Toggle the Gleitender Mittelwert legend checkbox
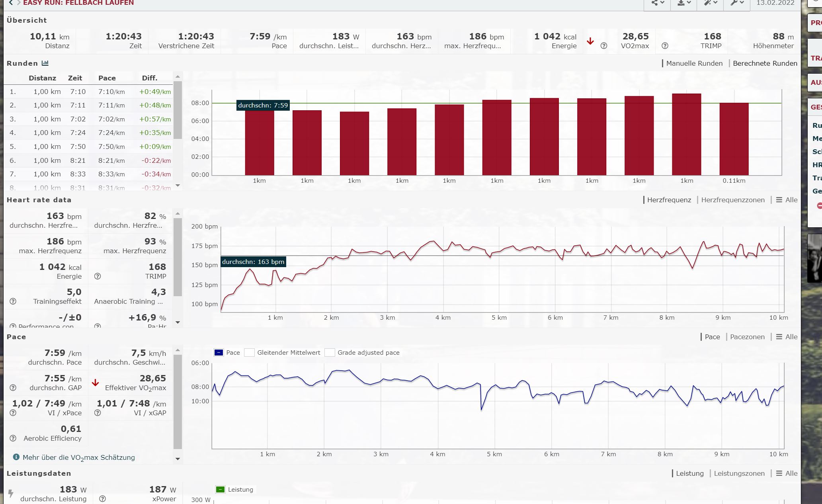Screen dimensions: 822x504 [x=249, y=353]
